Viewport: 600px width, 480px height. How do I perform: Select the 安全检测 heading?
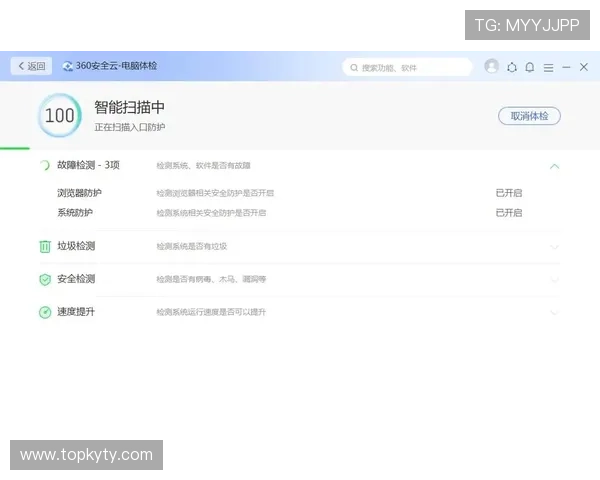(76, 279)
